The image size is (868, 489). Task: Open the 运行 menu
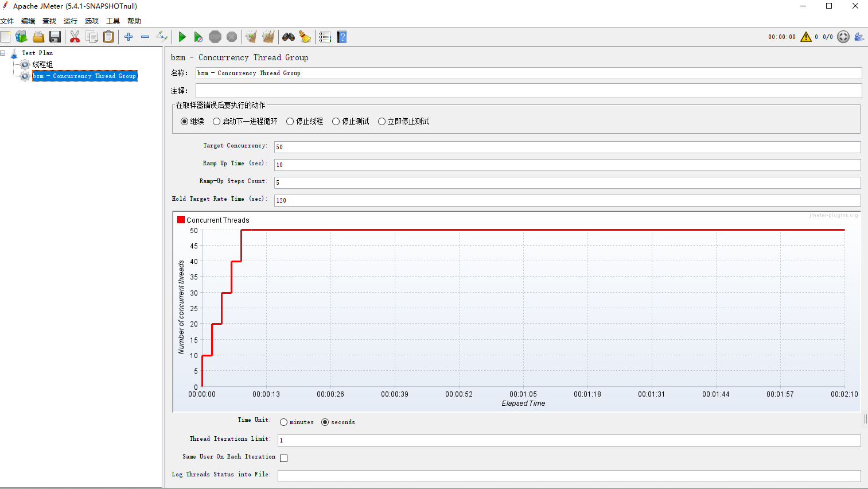pos(71,21)
